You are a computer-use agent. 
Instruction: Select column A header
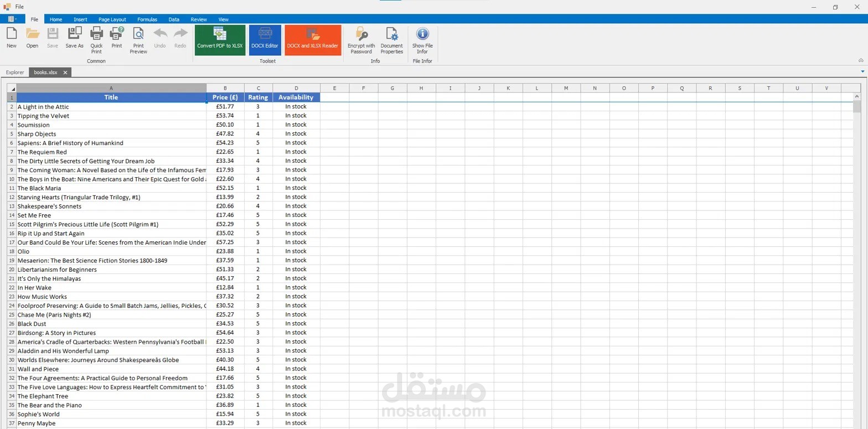point(111,88)
